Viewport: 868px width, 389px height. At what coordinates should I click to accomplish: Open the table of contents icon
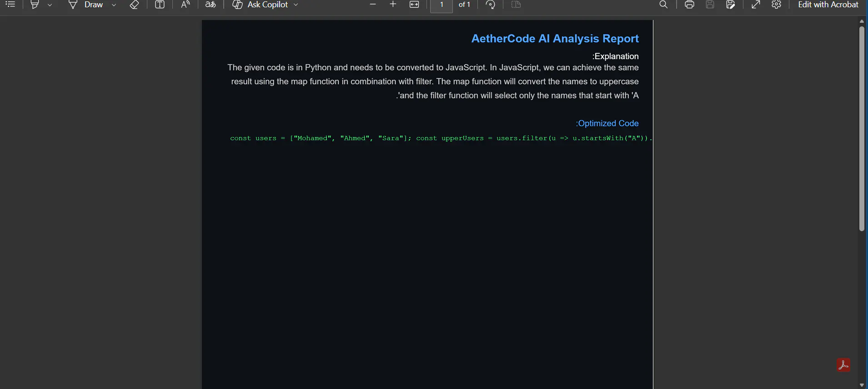[10, 5]
